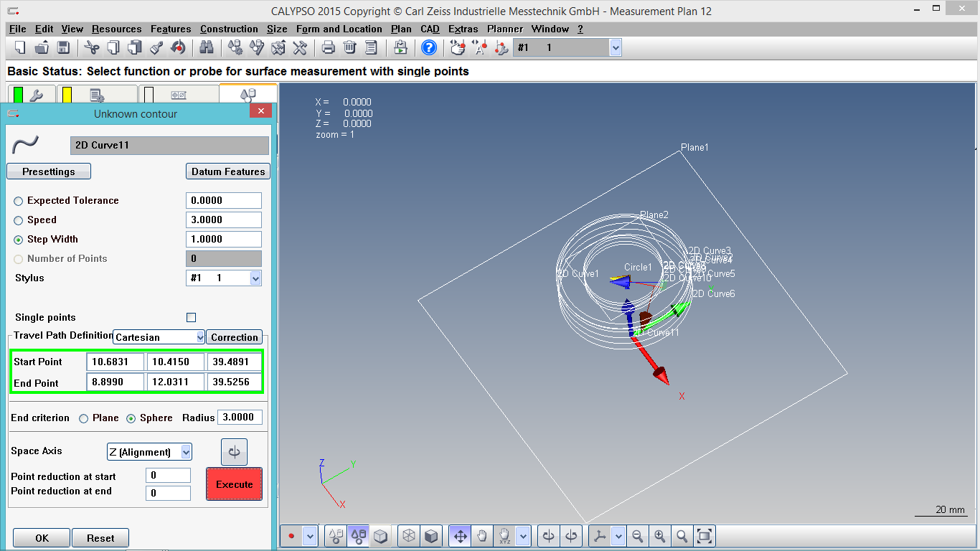Select the pan hand tool in viewer toolbar
The height and width of the screenshot is (551, 980).
point(481,536)
